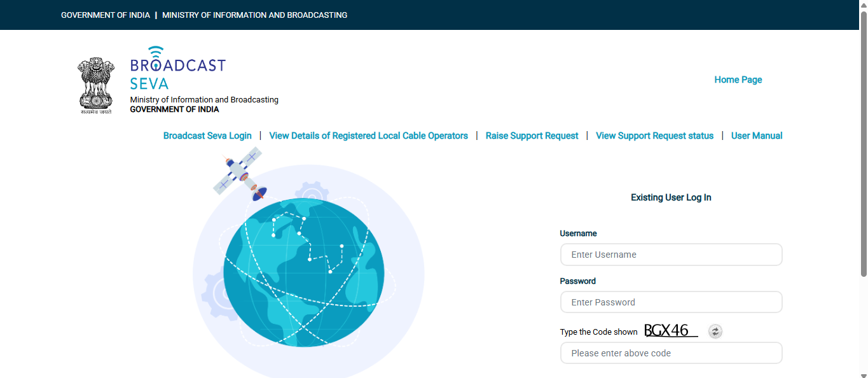Open the User Manual link
This screenshot has width=868, height=378.
tap(757, 136)
